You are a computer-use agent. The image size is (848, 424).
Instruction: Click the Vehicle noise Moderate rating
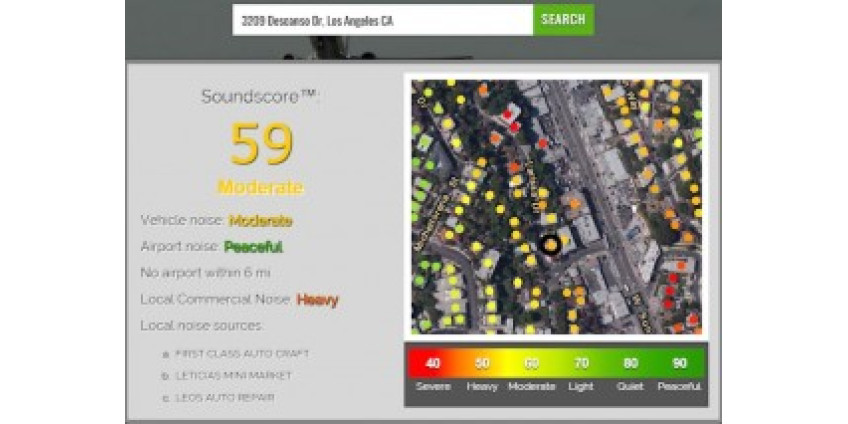(x=260, y=220)
